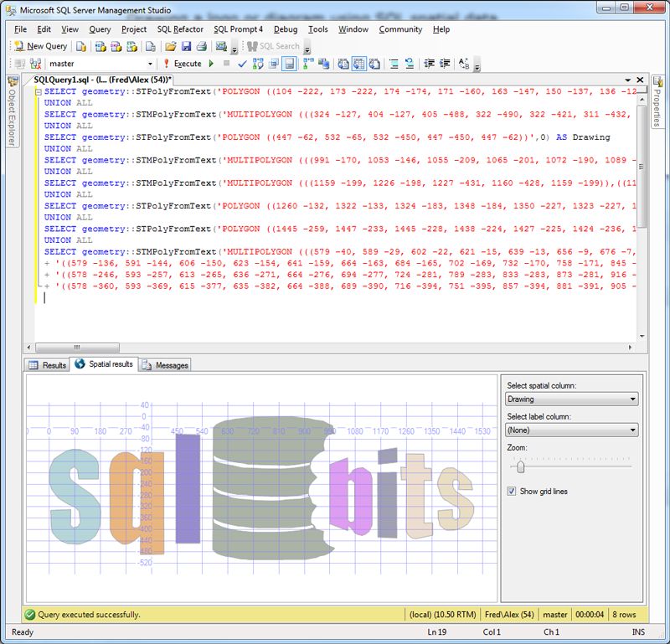Open the Query Options icon
670x644 pixels.
(274, 64)
